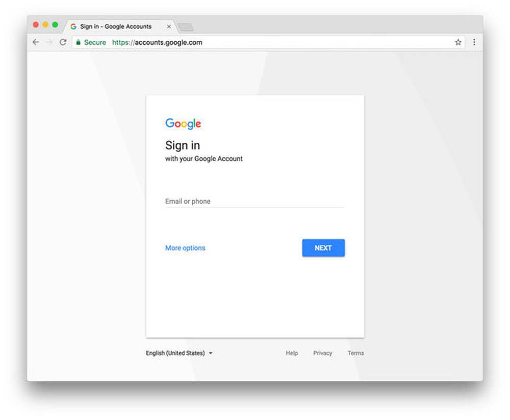Open the Terms link in the footer
The image size is (510, 420).
[355, 353]
